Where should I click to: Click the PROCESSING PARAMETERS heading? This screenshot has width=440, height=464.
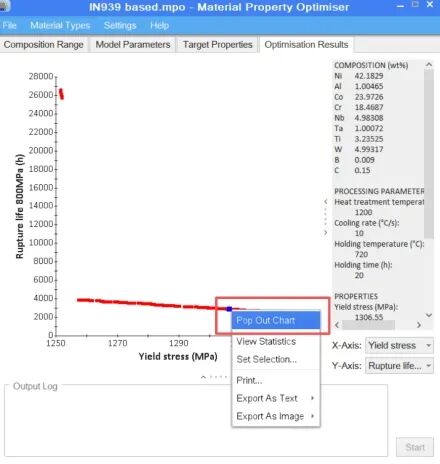pos(379,191)
